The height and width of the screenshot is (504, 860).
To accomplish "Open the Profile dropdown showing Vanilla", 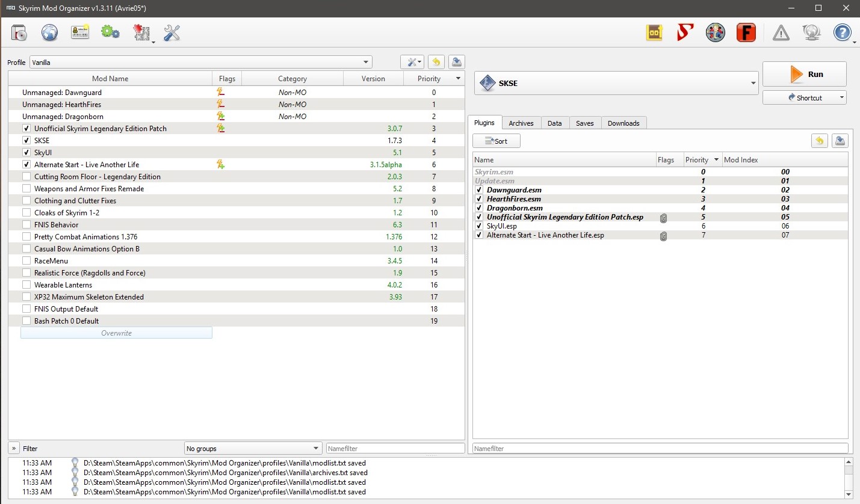I will (x=200, y=62).
